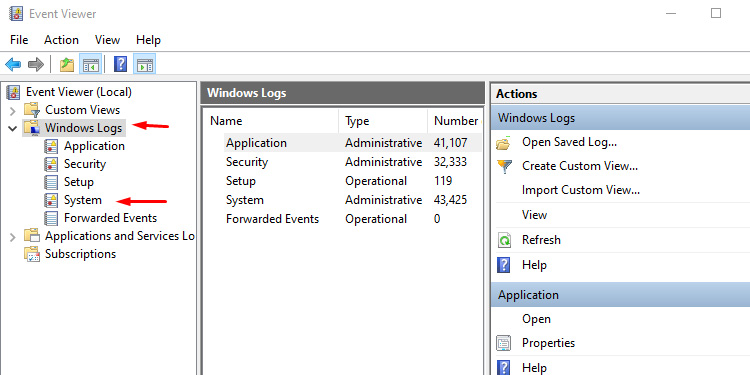Click the Event Viewer title bar icon
This screenshot has height=375, width=750.
point(16,13)
